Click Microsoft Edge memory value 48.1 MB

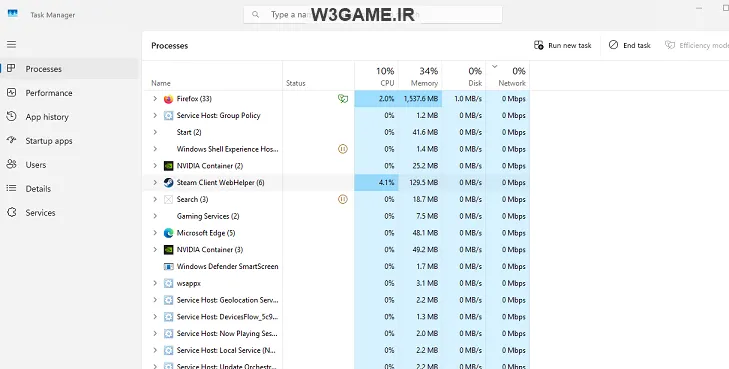click(x=425, y=233)
